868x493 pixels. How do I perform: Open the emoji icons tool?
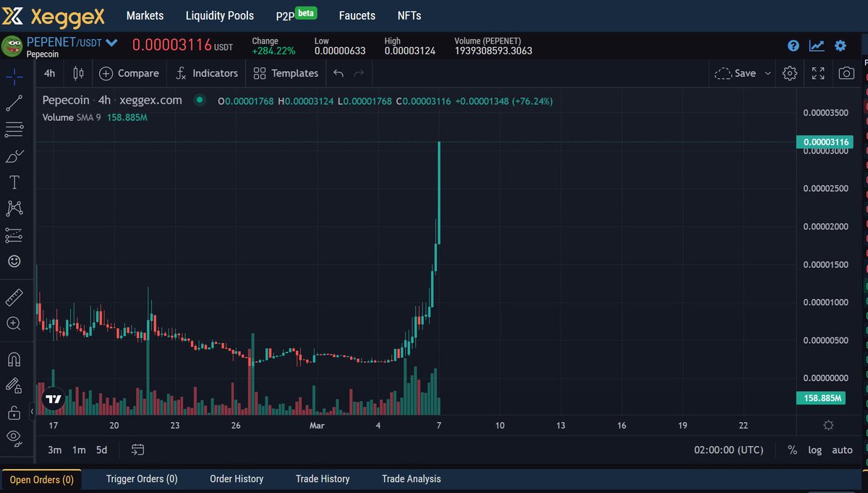[x=14, y=261]
